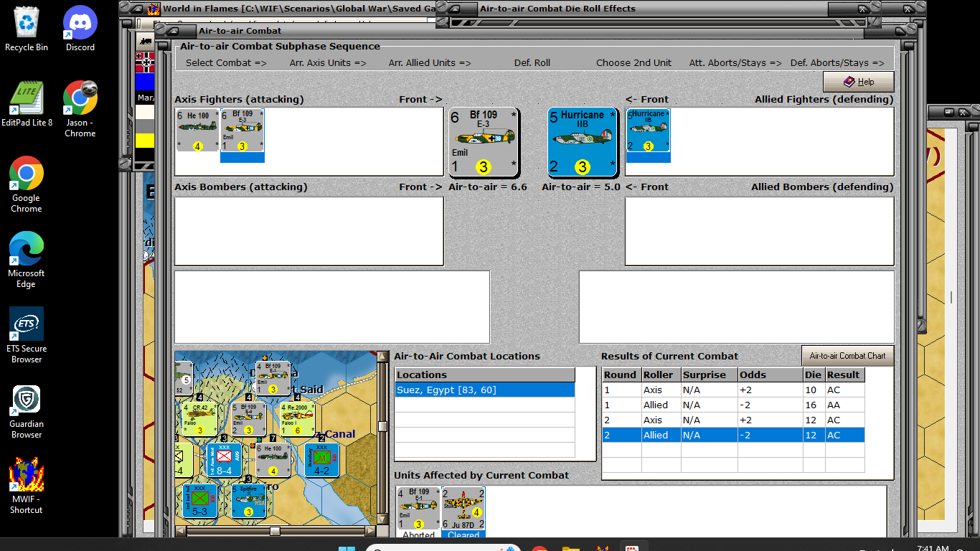Click the Bf 109 E-4 counter on the map
This screenshot has height=551, width=980.
tap(248, 420)
